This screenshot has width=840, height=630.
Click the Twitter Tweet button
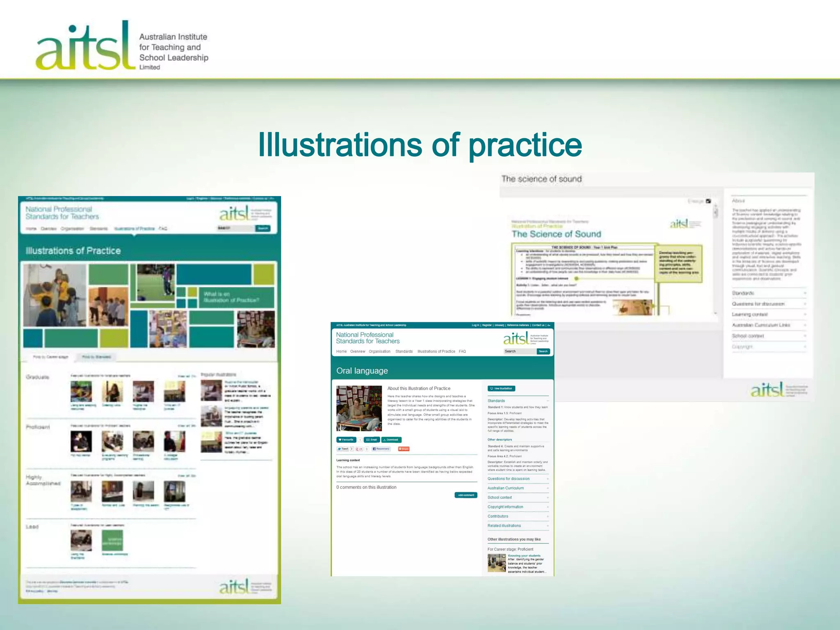tap(343, 449)
